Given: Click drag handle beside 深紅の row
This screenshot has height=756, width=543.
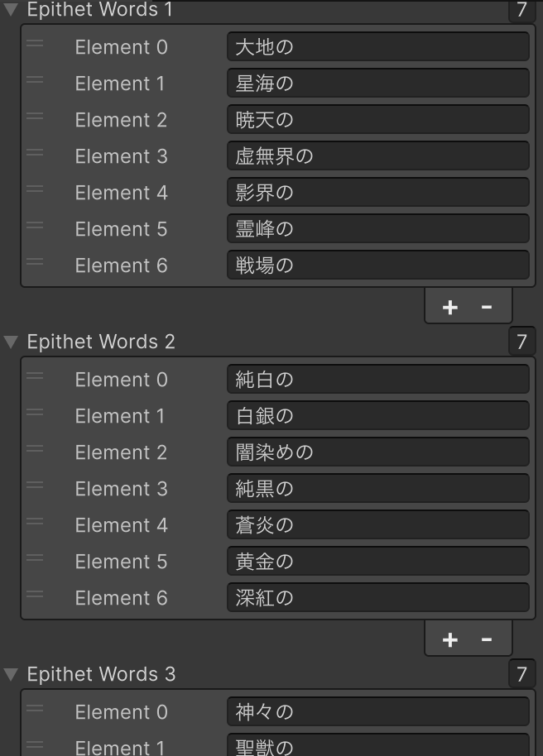Looking at the screenshot, I should 35,594.
